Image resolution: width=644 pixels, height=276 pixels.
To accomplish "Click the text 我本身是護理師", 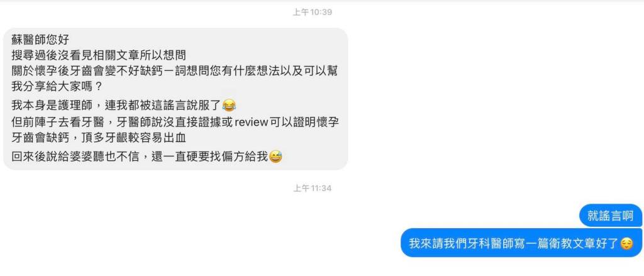I will coord(46,106).
